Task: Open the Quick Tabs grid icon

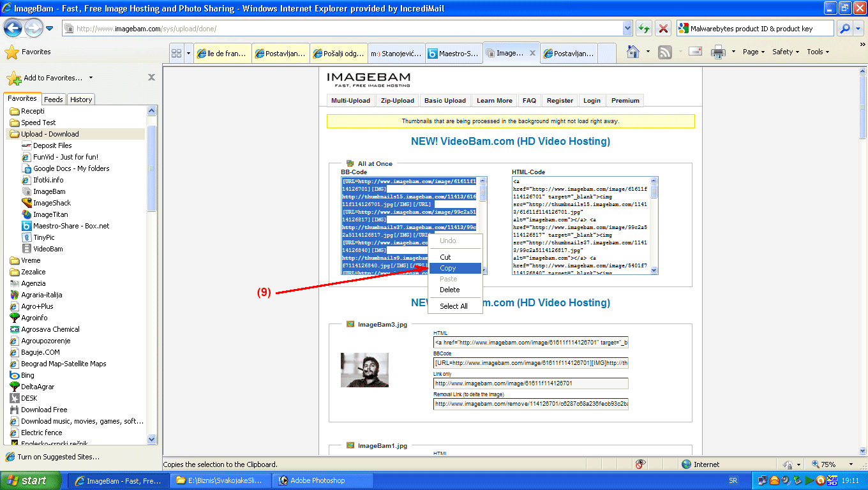Action: click(177, 54)
